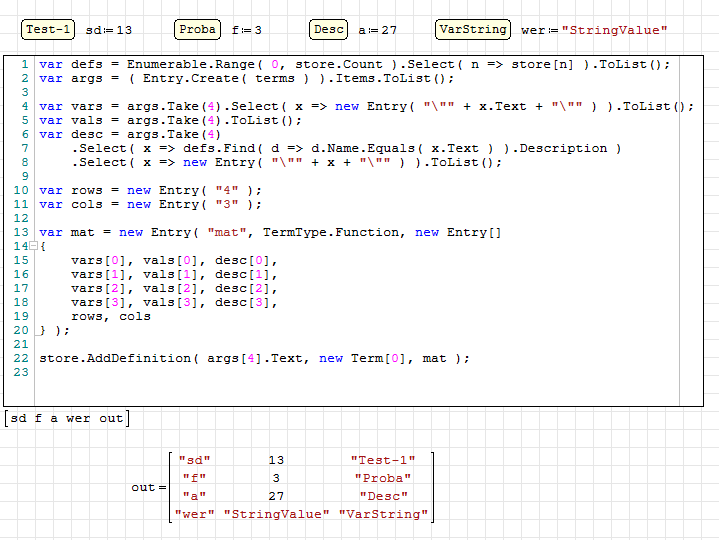This screenshot has width=719, height=540.
Task: Click the 'wer' argument below the code editor
Action: pos(78,418)
